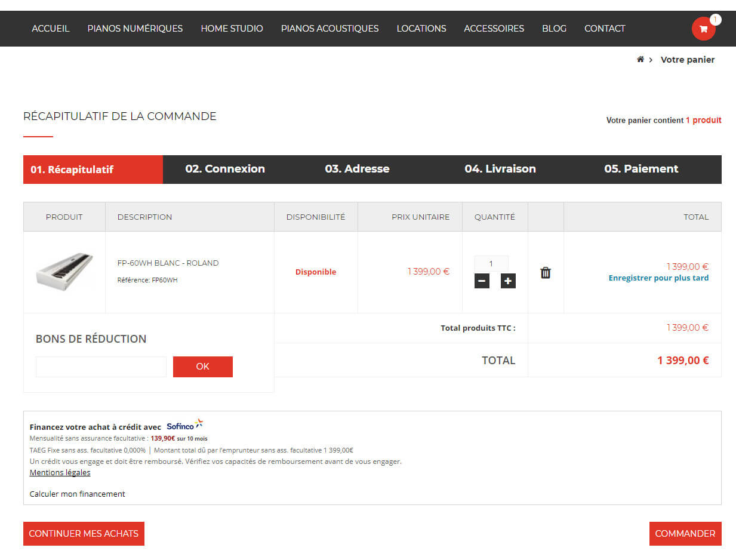
Task: Click the QUANTITÉ column header
Action: 495,217
